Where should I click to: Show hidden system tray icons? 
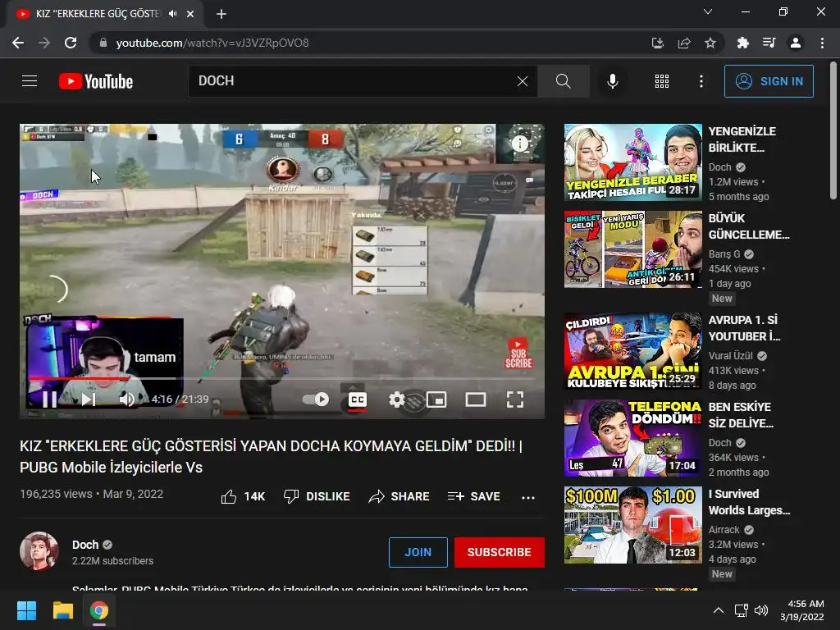pos(719,610)
